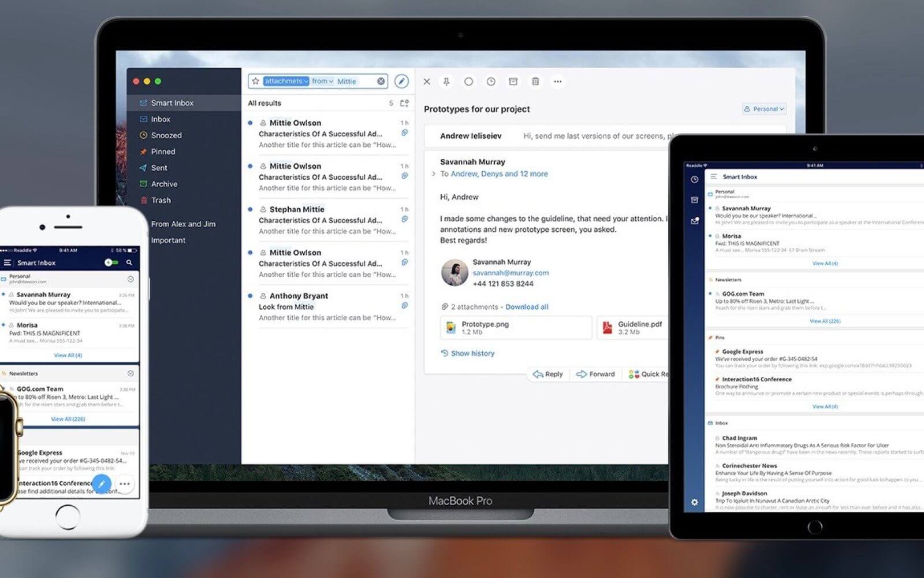Open the Prototype.png attachment

coord(516,328)
